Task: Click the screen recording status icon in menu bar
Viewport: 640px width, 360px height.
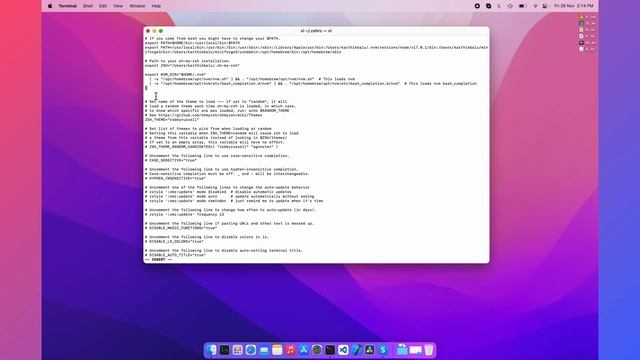Action: click(x=477, y=6)
